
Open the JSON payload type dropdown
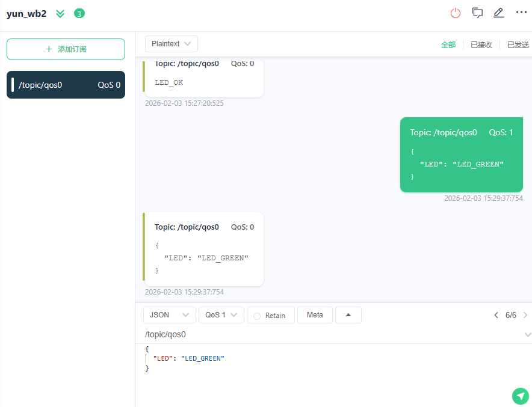click(169, 315)
